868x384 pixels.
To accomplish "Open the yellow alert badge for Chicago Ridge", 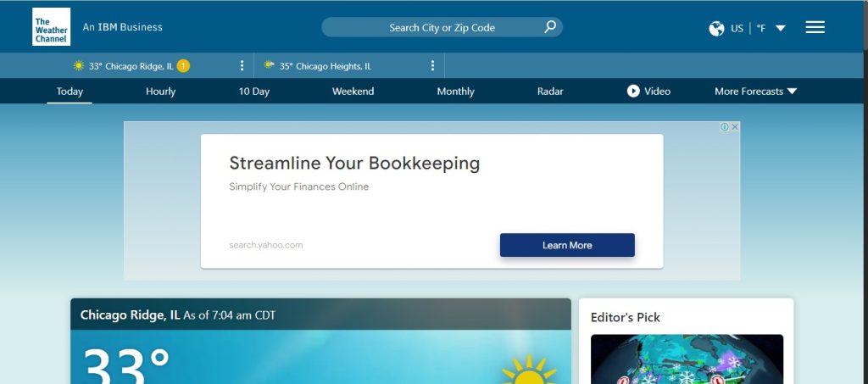I will (x=183, y=66).
